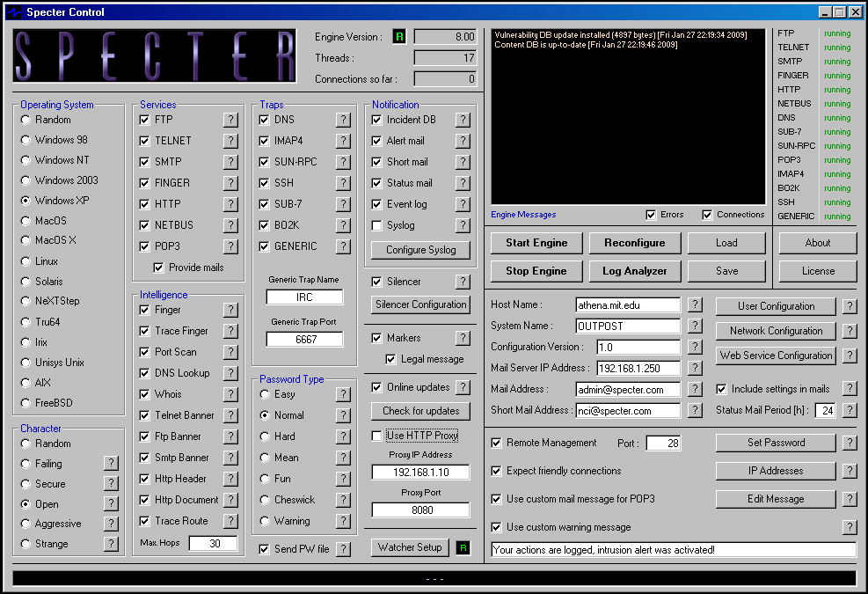This screenshot has width=868, height=594.
Task: Open the Log Analyzer
Action: (x=634, y=271)
